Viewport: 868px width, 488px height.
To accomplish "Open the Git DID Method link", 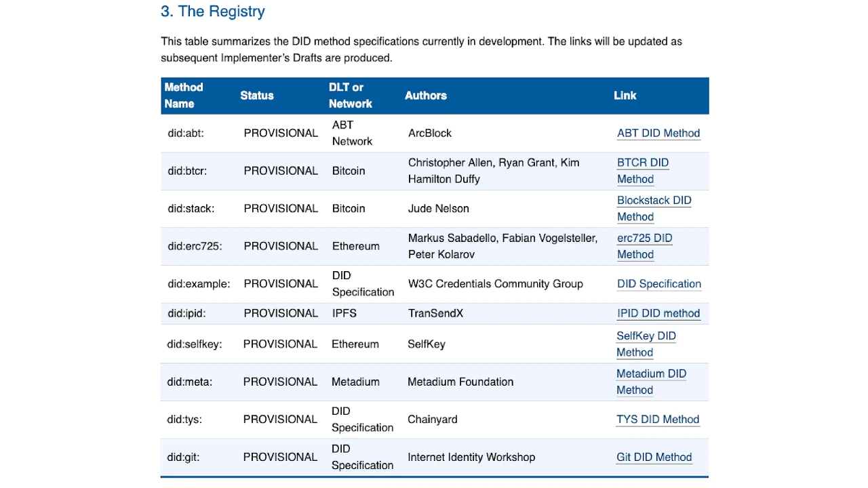I will (x=654, y=457).
